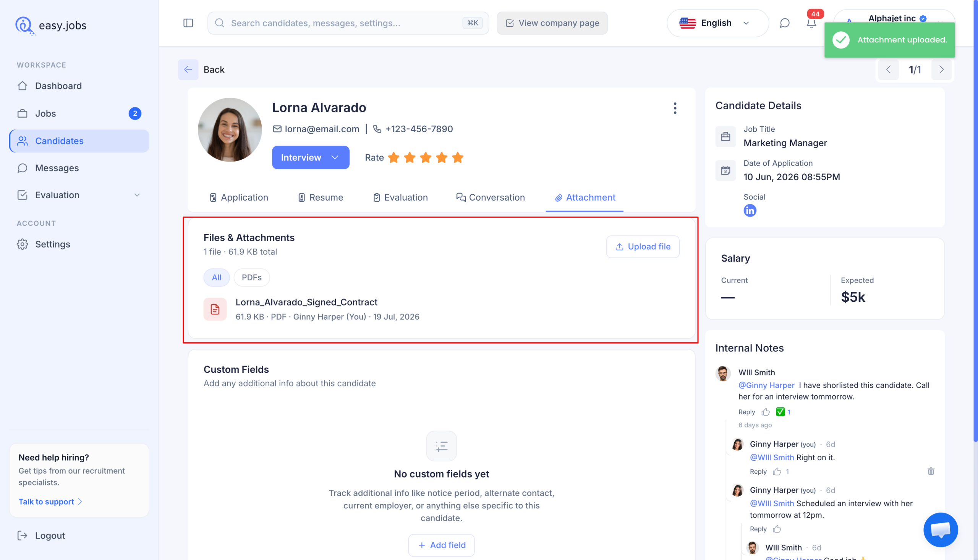Click the @Ginny Harper mention
This screenshot has height=560, width=978.
(766, 385)
